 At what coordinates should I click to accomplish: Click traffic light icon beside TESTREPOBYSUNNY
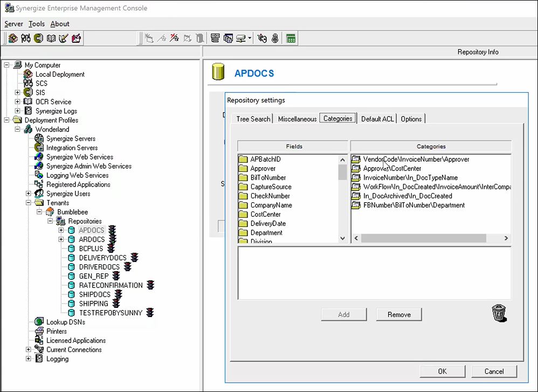[x=150, y=313]
